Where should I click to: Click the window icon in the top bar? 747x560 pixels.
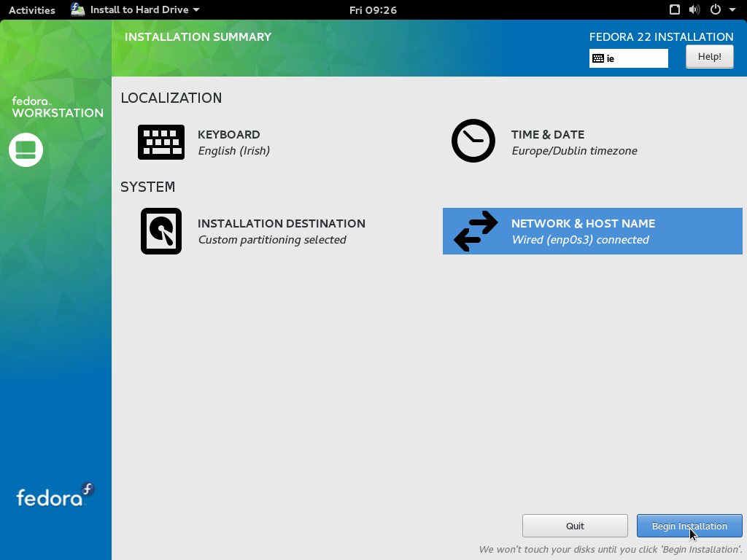coord(675,9)
